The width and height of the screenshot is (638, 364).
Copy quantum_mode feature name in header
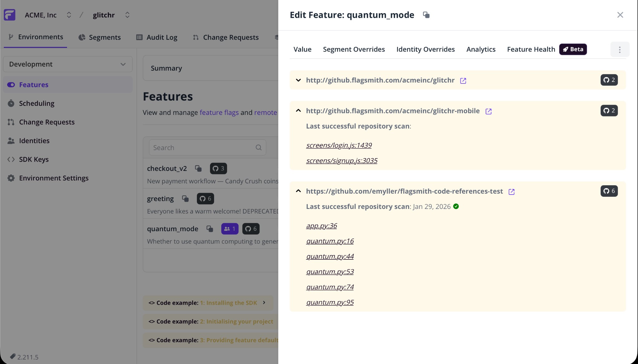[426, 15]
